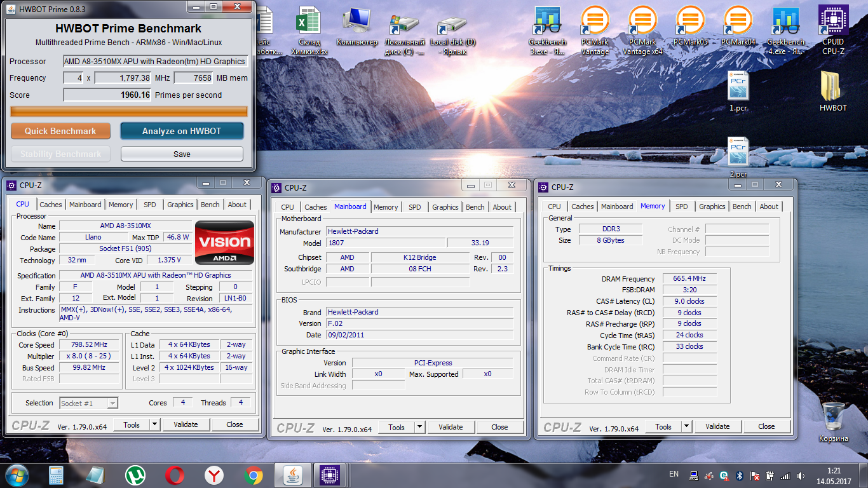Screen dimensions: 868x488
Task: Open About tab in the Memory window
Action: tap(769, 207)
